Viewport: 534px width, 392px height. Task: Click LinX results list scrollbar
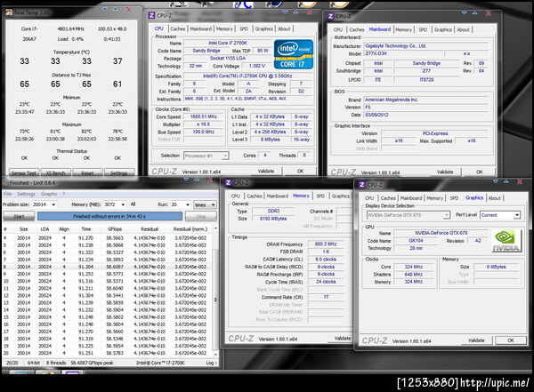pyautogui.click(x=215, y=292)
